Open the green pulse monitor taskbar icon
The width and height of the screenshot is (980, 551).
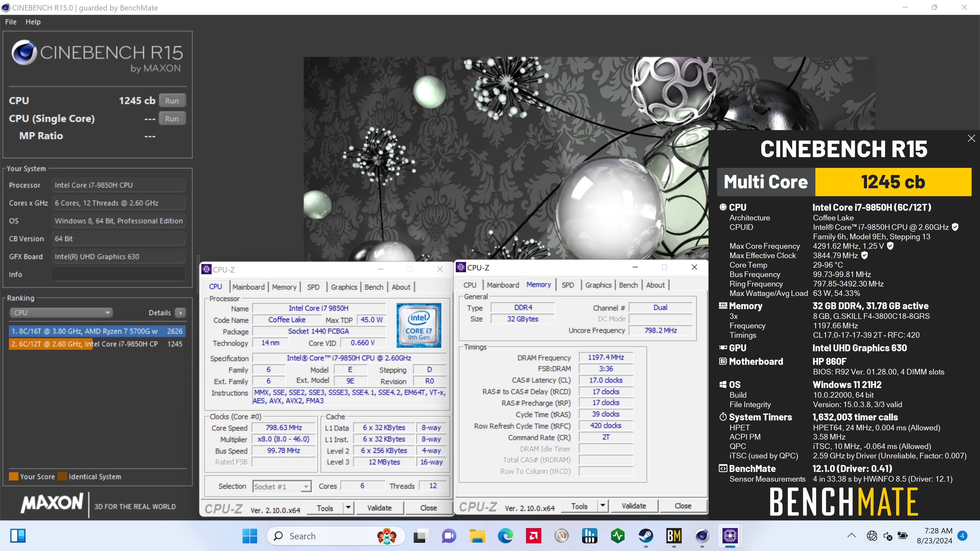click(x=618, y=536)
